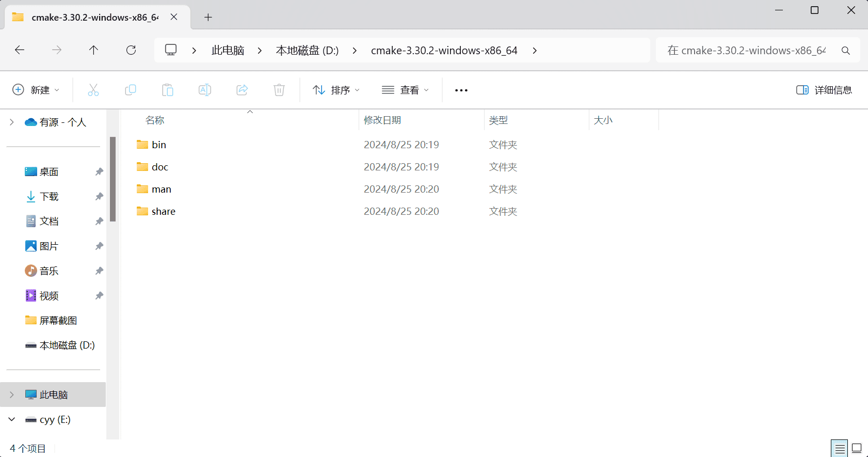This screenshot has height=457, width=868.
Task: Expand chevron after cmake-3.30.2-windows-x86_64 breadcrumb
Action: pyautogui.click(x=535, y=51)
